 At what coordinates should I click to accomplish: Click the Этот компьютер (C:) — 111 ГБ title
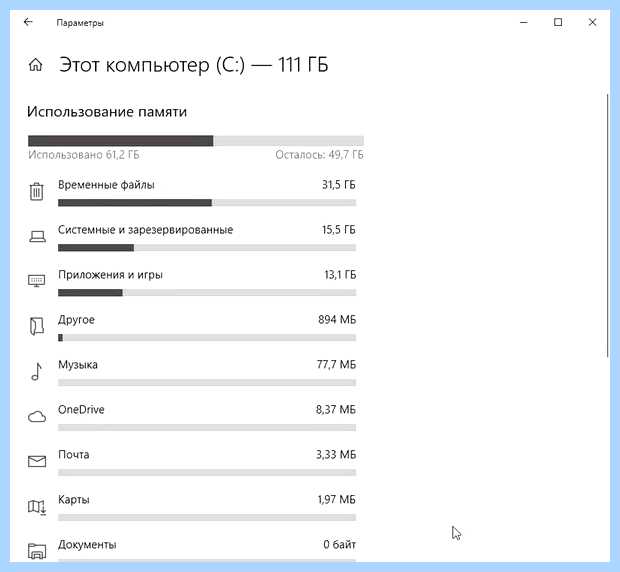coord(193,65)
